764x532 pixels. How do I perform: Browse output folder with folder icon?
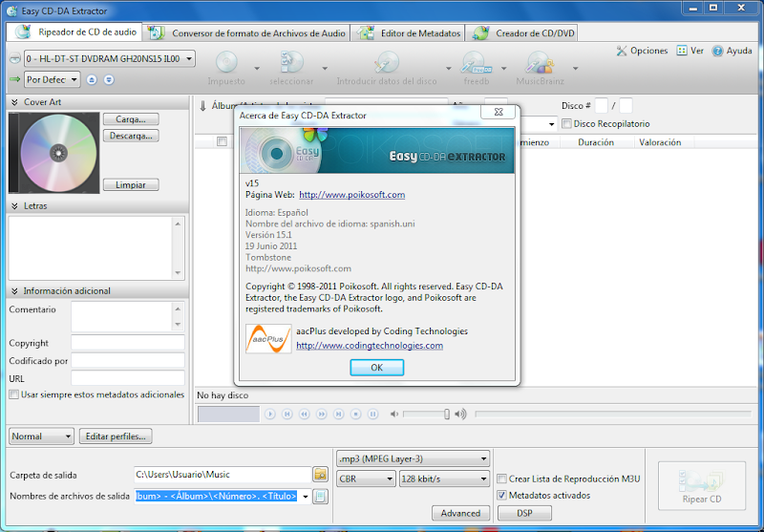(x=320, y=474)
